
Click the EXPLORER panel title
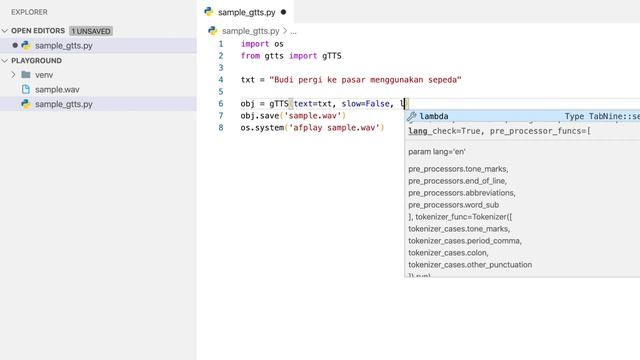point(29,12)
